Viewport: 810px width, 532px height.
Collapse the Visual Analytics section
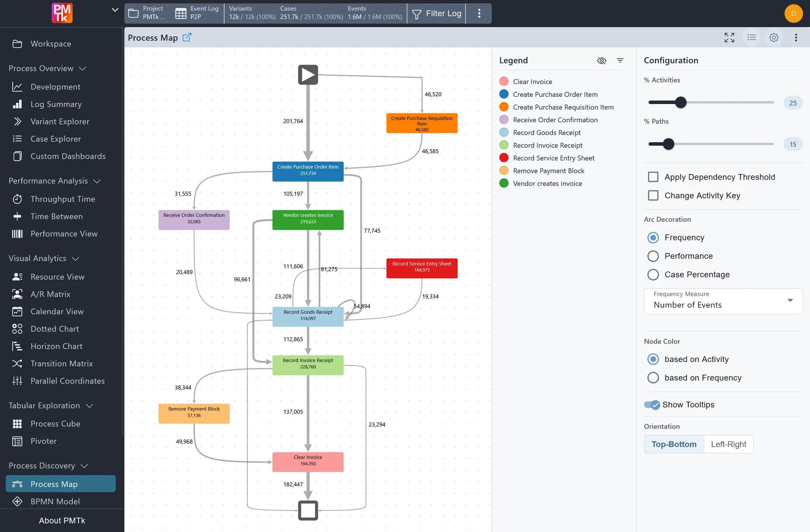[76, 259]
